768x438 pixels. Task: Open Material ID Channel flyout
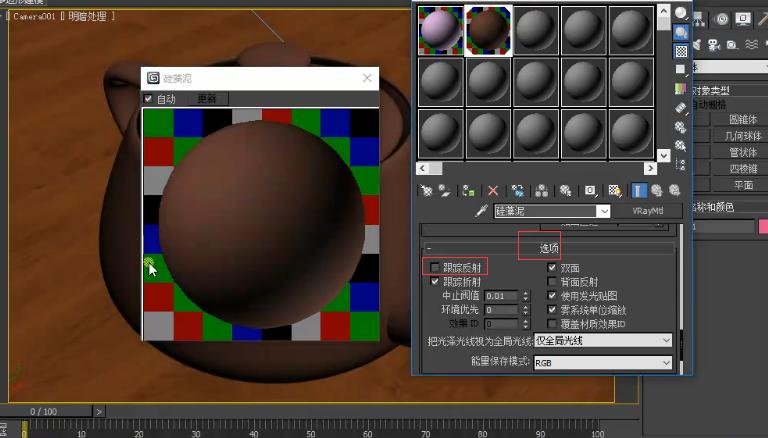coord(591,191)
